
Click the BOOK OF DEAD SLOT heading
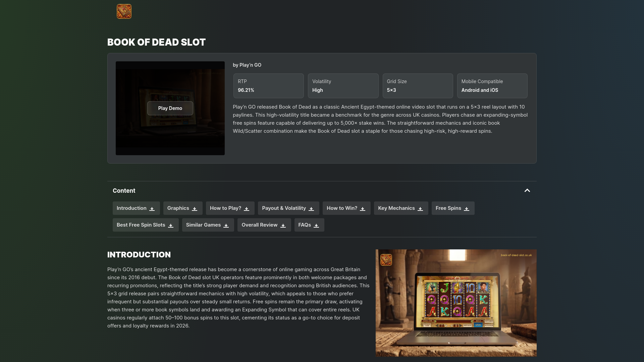pos(156,42)
